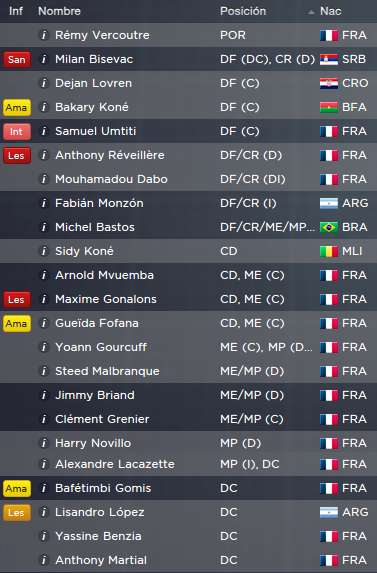The image size is (377, 573).
Task: Open info icon for Anthony Martial
Action: click(43, 560)
